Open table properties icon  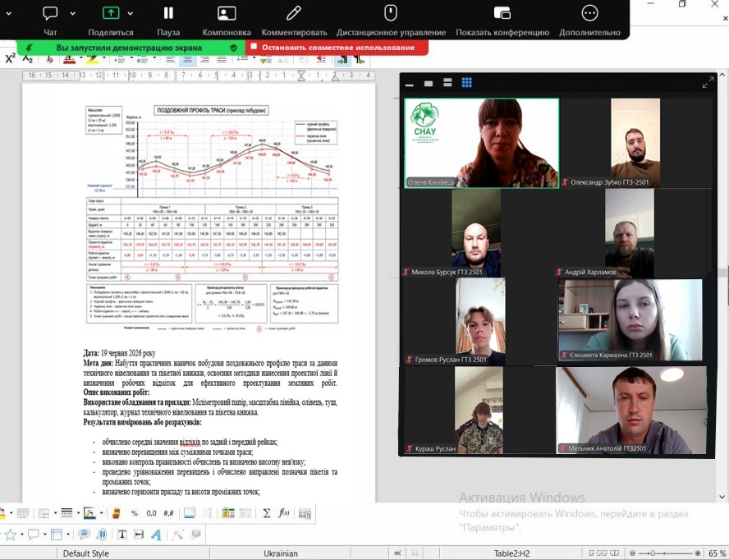tap(305, 513)
